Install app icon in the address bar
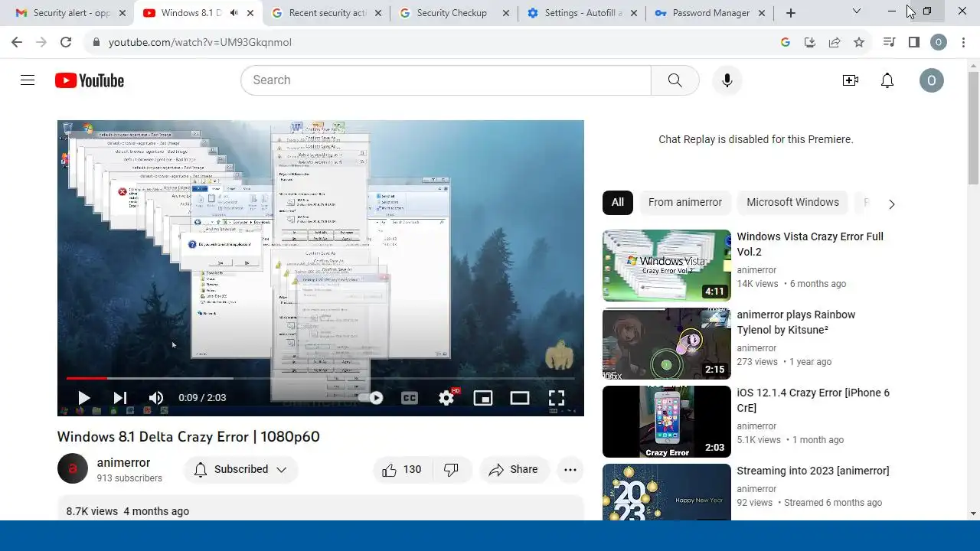The width and height of the screenshot is (980, 551). 809,42
